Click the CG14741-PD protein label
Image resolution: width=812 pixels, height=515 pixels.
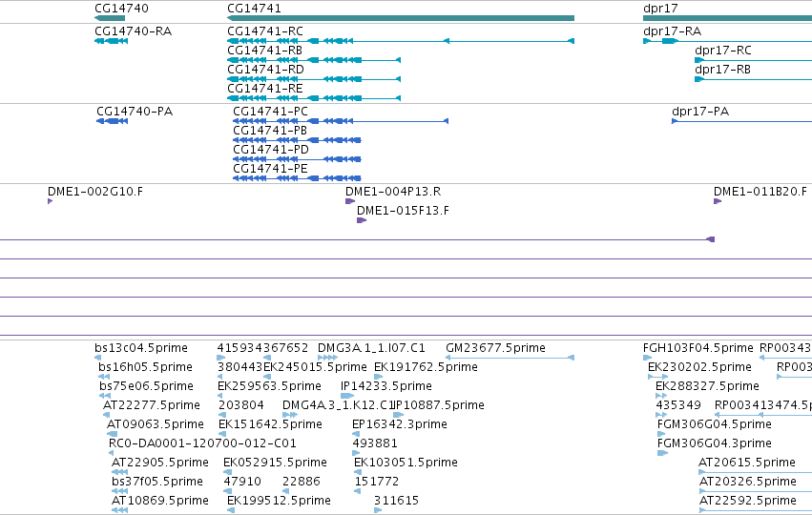271,150
